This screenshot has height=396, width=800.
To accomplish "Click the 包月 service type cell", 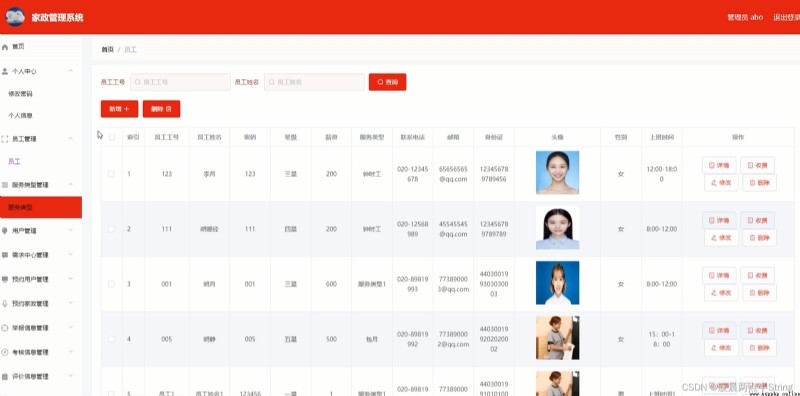I will click(372, 339).
